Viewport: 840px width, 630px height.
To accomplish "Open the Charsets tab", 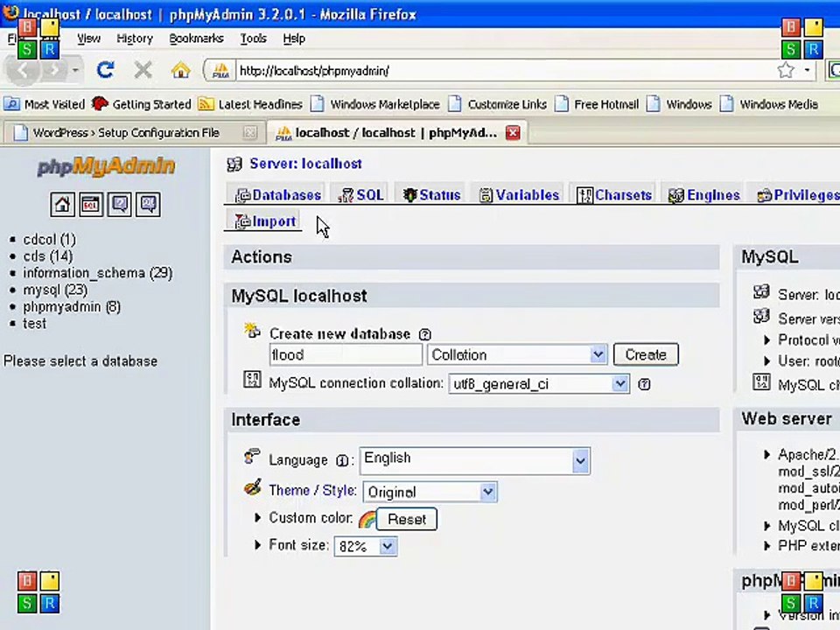I will pyautogui.click(x=614, y=195).
